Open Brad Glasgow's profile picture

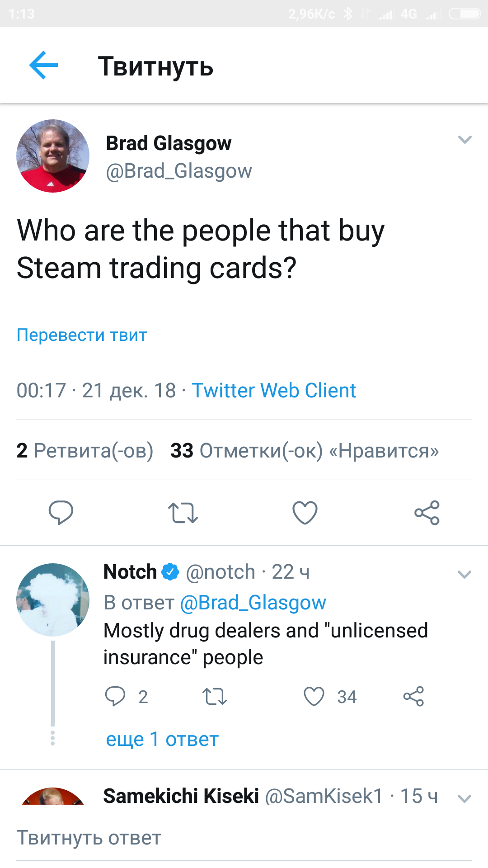[53, 156]
